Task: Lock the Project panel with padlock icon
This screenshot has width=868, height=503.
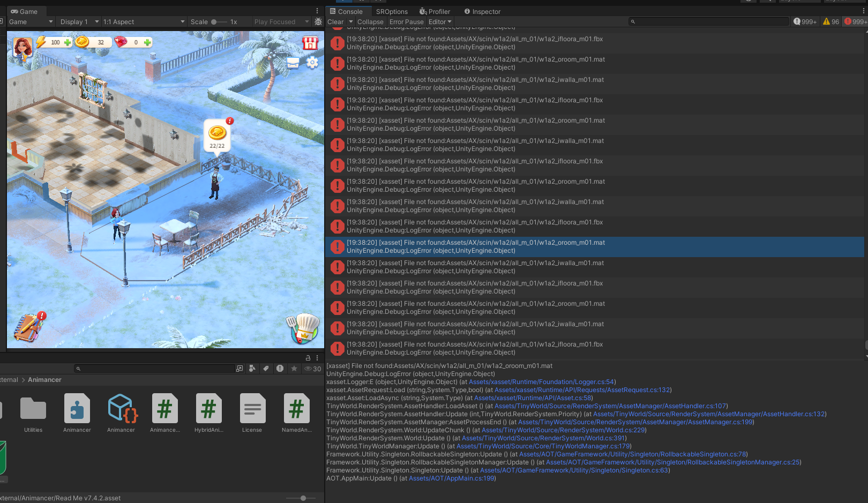Action: [x=308, y=358]
